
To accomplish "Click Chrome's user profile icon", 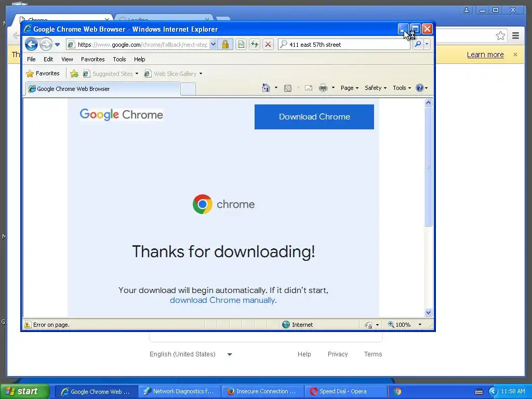I will [467, 10].
